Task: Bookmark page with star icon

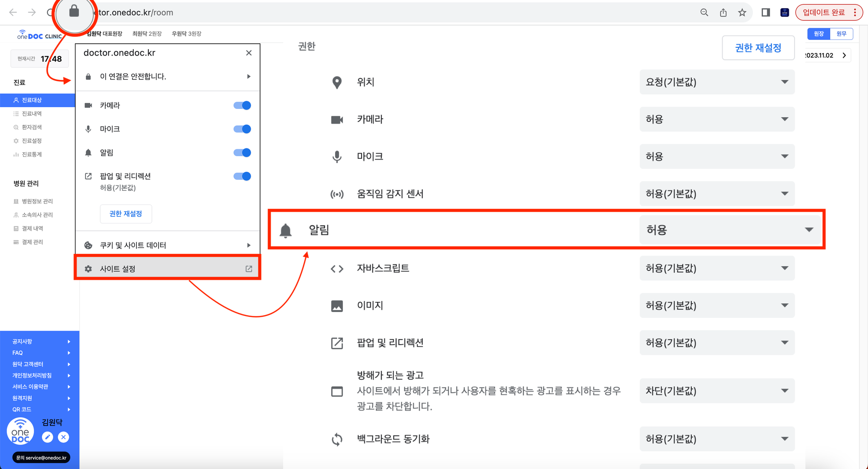Action: pyautogui.click(x=742, y=13)
